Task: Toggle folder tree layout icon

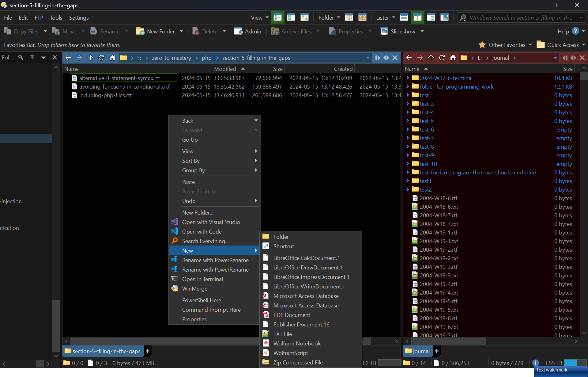Action: tap(431, 17)
